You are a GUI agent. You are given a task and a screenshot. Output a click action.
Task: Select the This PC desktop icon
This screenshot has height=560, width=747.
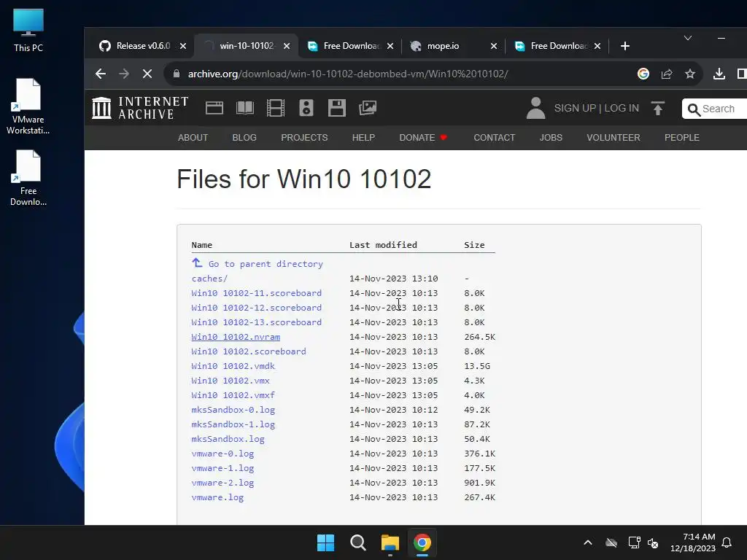coord(28,31)
